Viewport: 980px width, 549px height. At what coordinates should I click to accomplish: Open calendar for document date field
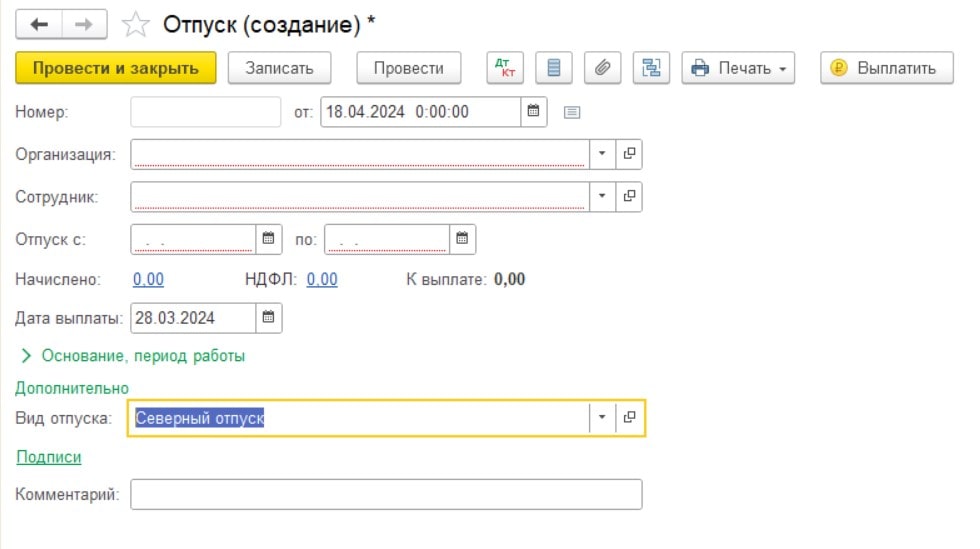coord(534,111)
